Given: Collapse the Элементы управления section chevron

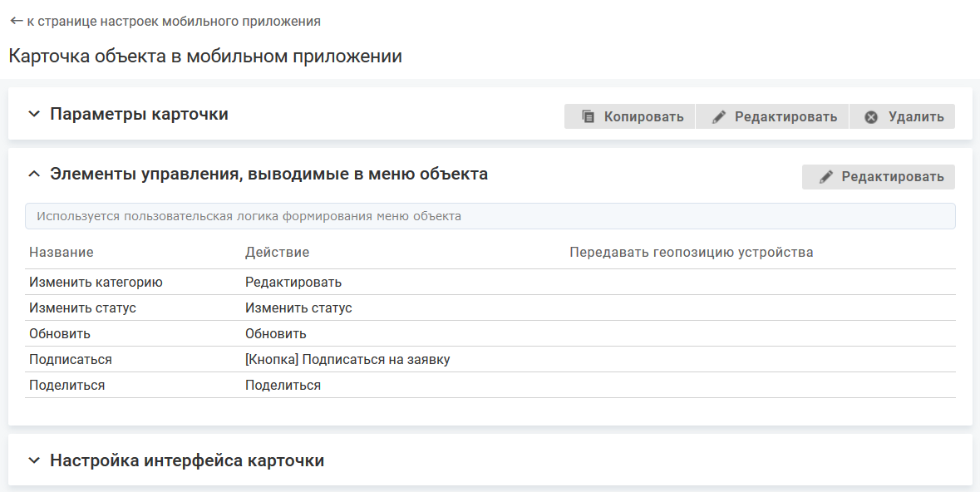Looking at the screenshot, I should click(x=33, y=174).
